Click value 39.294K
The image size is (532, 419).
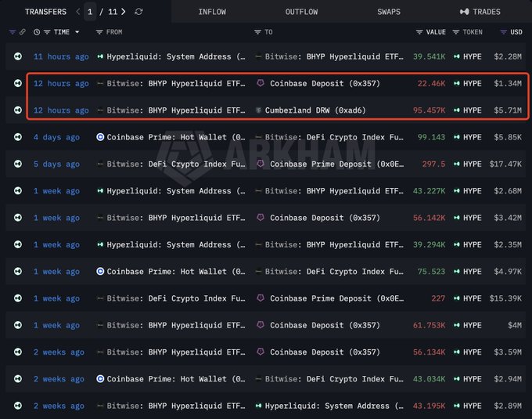[429, 244]
